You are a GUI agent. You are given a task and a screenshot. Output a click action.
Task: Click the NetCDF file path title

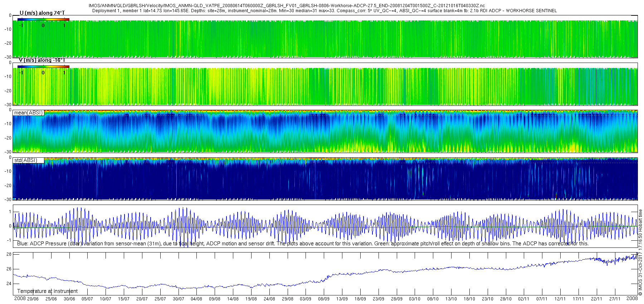tap(287, 6)
